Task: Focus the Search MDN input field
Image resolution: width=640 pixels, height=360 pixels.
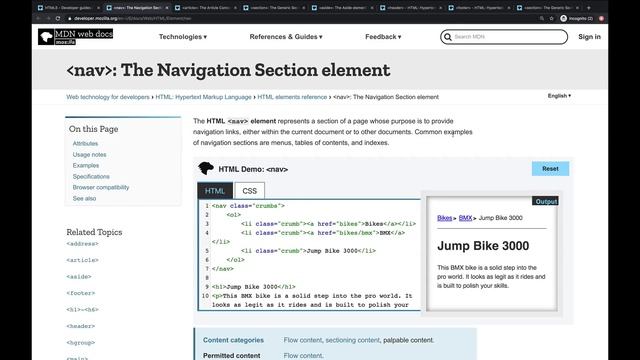Action: coord(508,37)
